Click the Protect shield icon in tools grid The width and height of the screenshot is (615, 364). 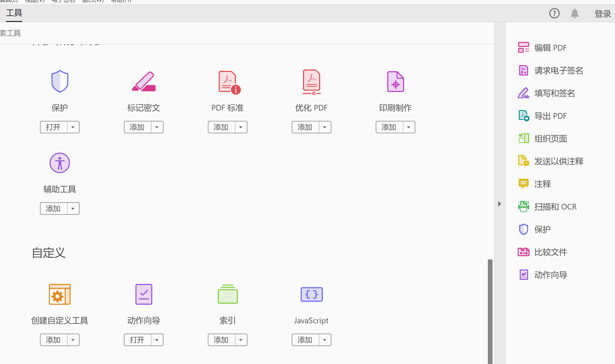point(60,81)
